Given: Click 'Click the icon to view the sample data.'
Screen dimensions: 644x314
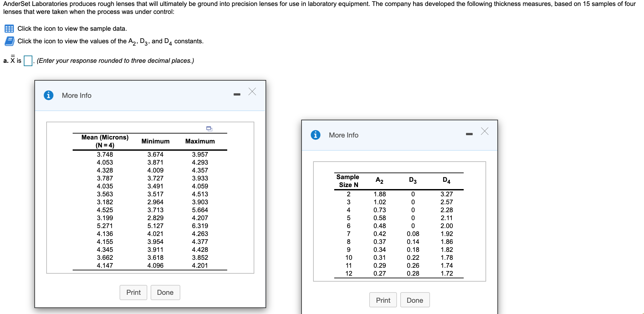Looking at the screenshot, I should [x=72, y=28].
